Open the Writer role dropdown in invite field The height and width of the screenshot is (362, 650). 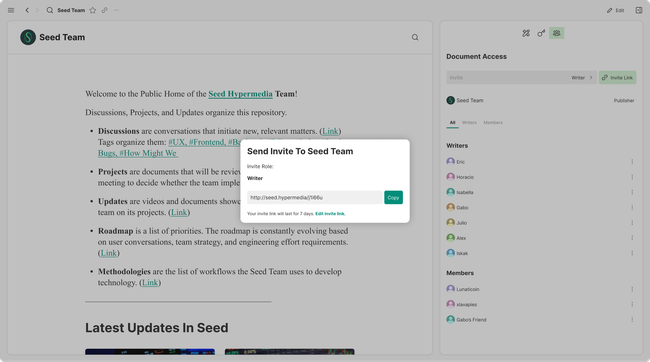(x=582, y=78)
